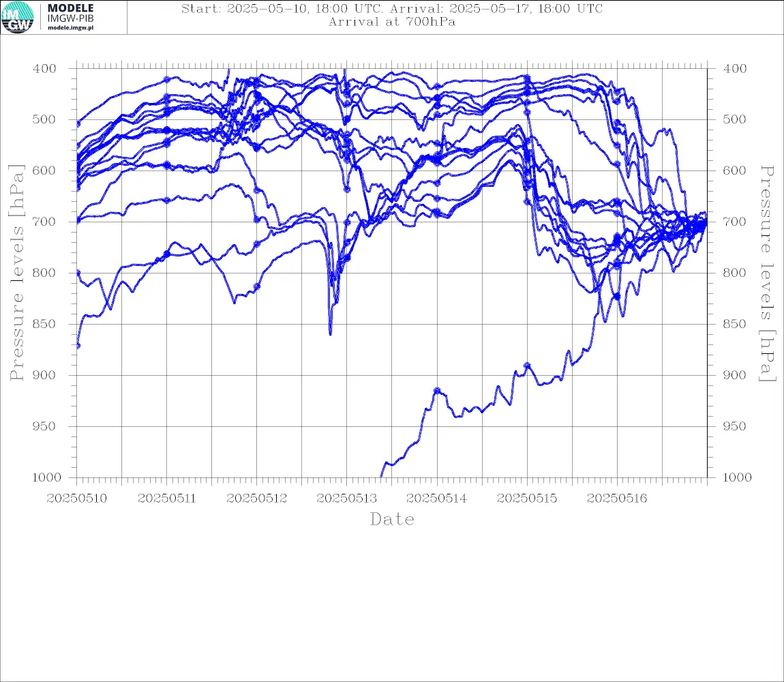
Task: Click the left 500 pressure tick label
Action: [44, 119]
